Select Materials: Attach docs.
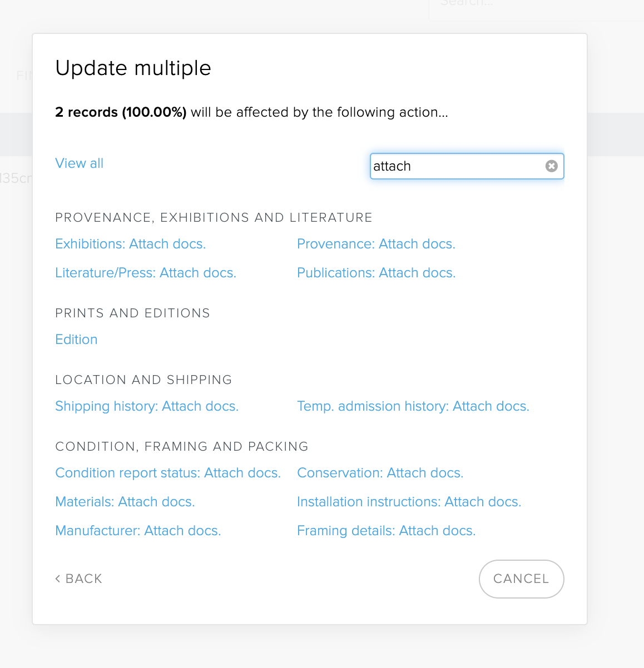The image size is (644, 668). tap(125, 502)
